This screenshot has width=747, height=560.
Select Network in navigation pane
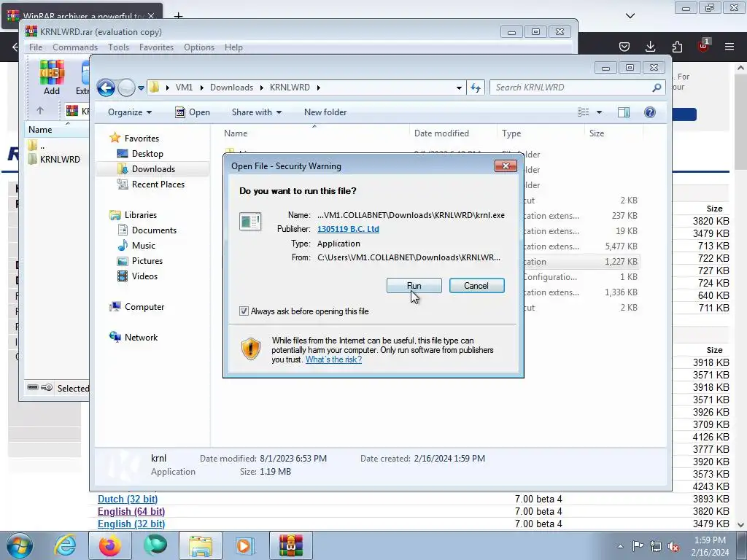pyautogui.click(x=141, y=337)
